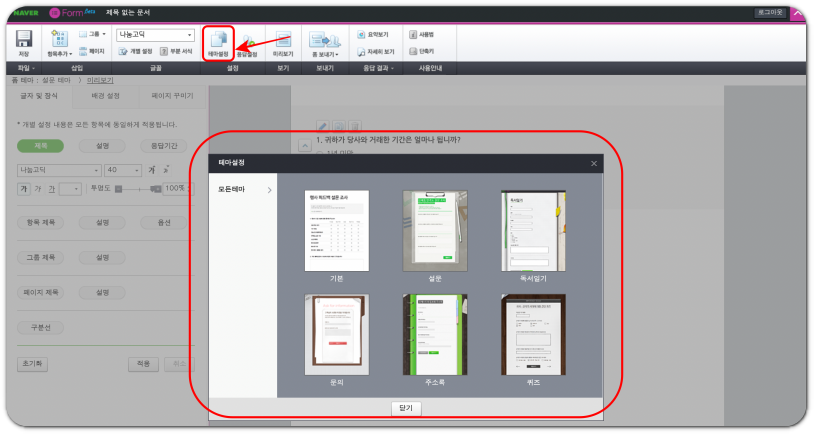
Task: Click the Form beta logo
Action: [72, 12]
